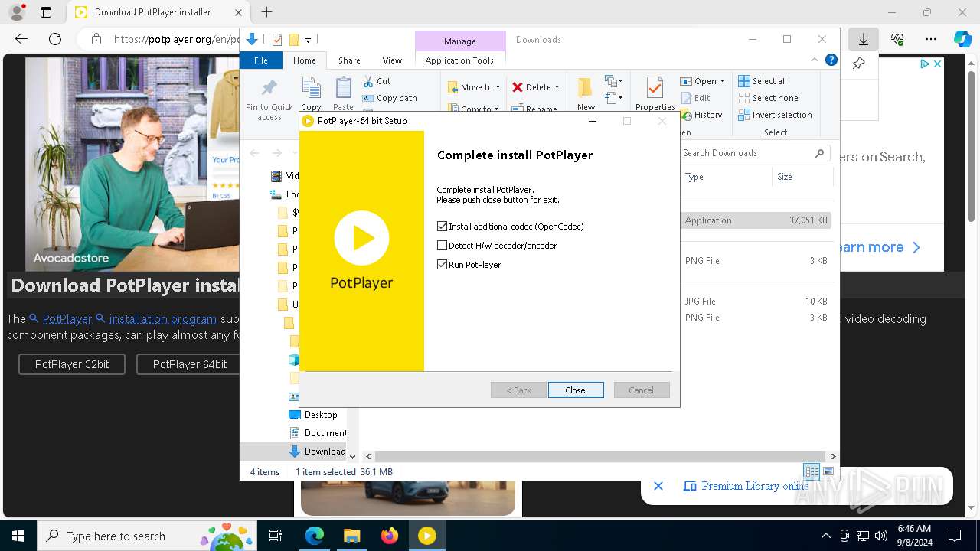Click quick access New folder icon
This screenshot has width=980, height=551.
pyautogui.click(x=294, y=40)
